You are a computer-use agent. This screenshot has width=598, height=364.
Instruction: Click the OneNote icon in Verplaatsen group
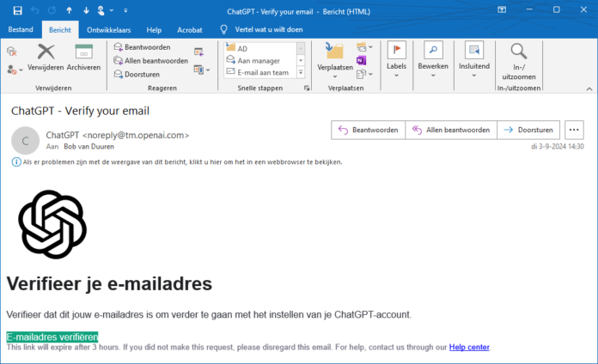pos(362,61)
